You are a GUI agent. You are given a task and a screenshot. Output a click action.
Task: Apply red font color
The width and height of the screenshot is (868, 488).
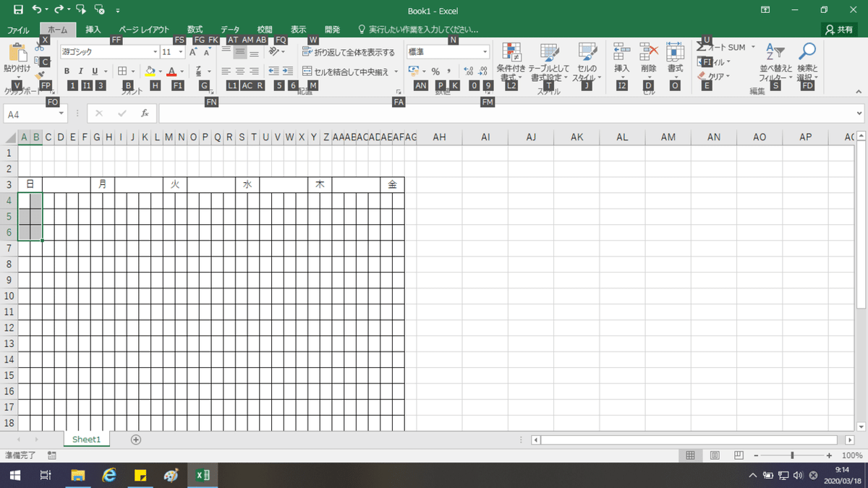point(171,72)
